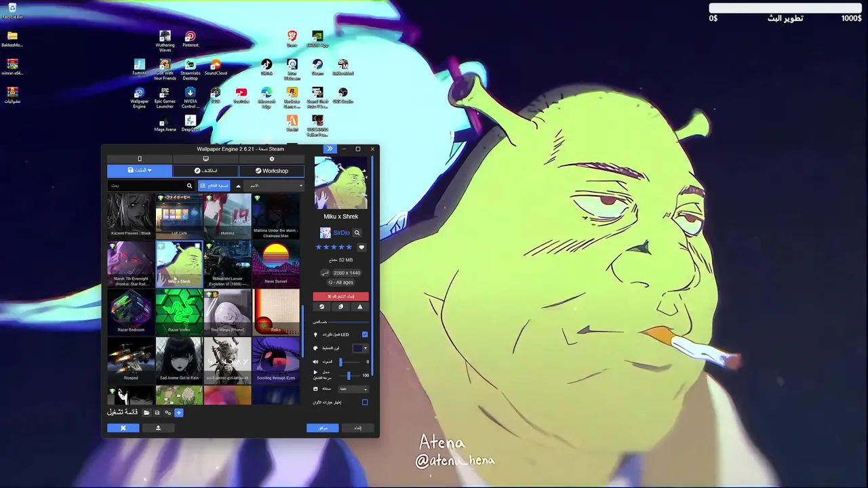Click the 2560 x 1440 resolution tag
The image size is (868, 488).
coord(347,272)
